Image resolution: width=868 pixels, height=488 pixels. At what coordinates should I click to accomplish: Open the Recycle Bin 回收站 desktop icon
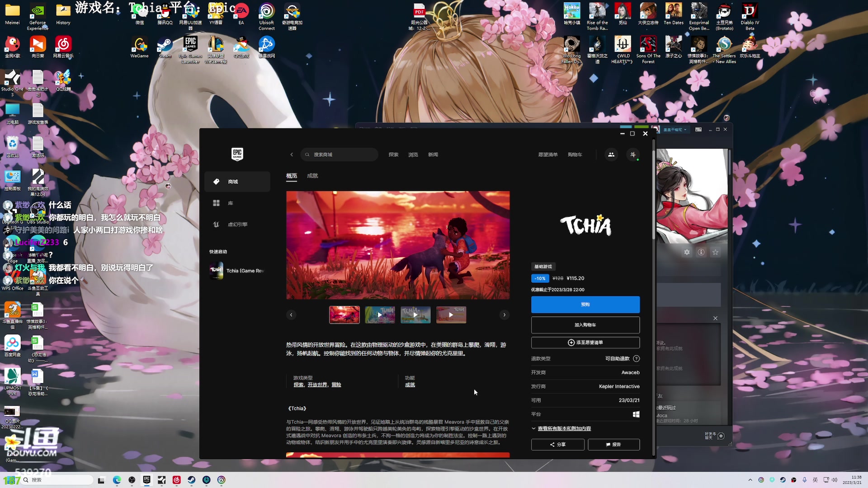tap(13, 146)
